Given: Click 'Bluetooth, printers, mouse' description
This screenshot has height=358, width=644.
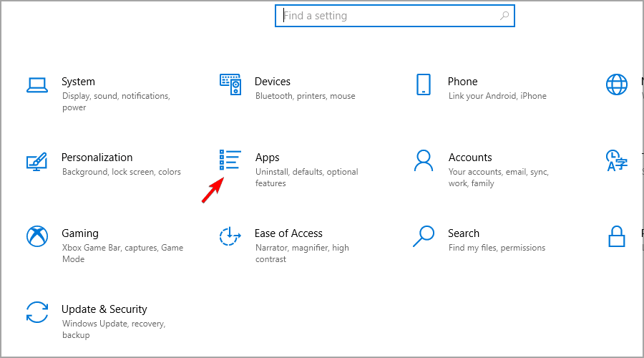Looking at the screenshot, I should [x=305, y=96].
